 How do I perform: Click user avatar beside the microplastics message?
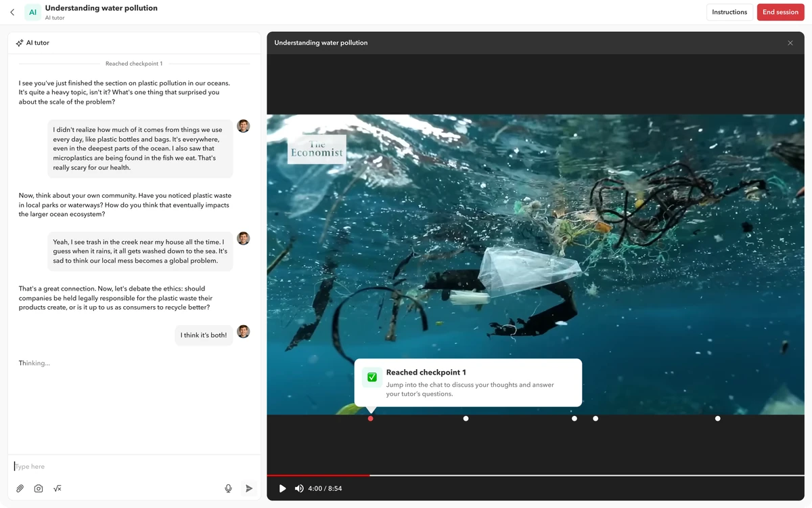point(244,126)
